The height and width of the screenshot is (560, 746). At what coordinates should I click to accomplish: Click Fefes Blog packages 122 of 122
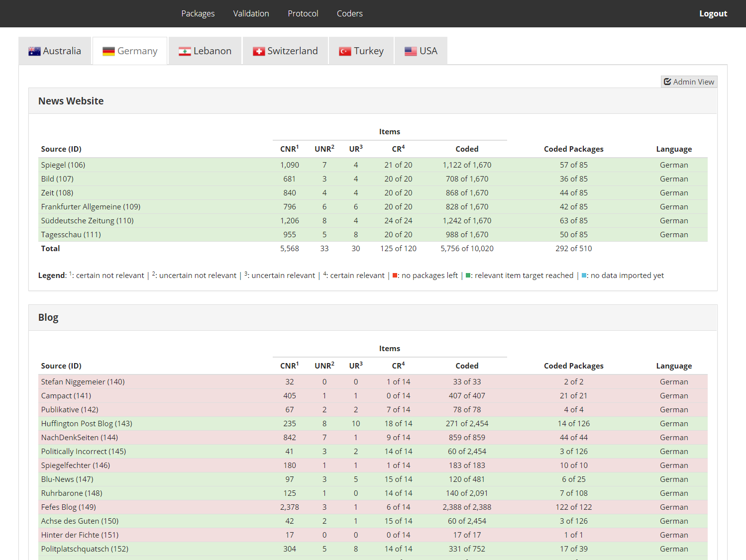(573, 507)
